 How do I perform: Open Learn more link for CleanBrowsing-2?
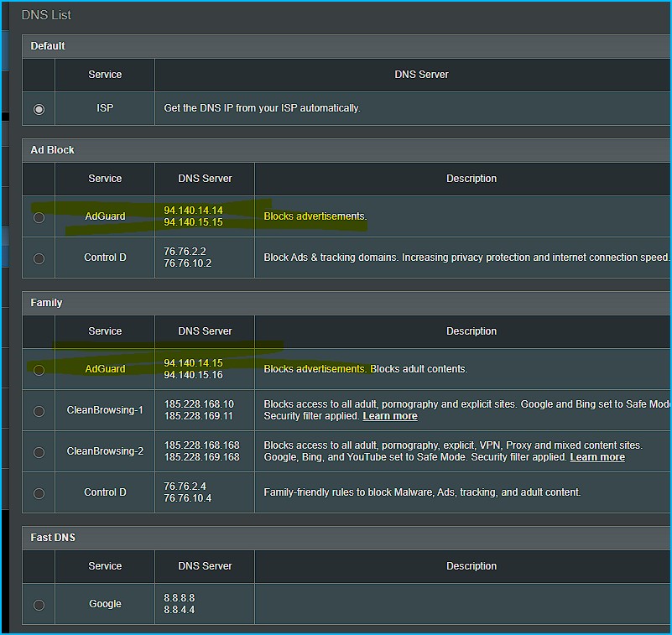[x=597, y=457]
